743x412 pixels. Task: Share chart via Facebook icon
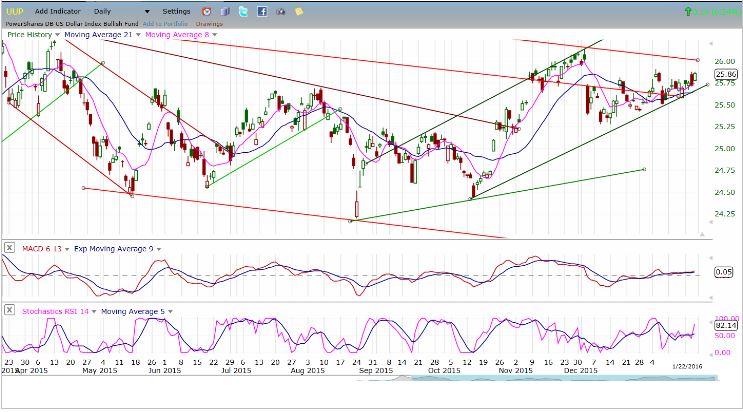pos(262,11)
